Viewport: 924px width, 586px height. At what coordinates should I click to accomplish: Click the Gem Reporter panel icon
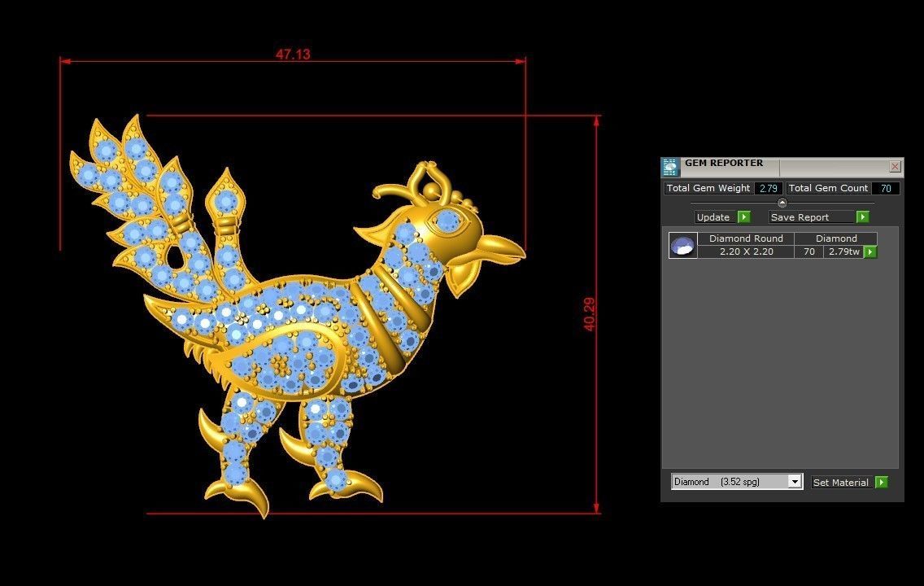point(670,167)
